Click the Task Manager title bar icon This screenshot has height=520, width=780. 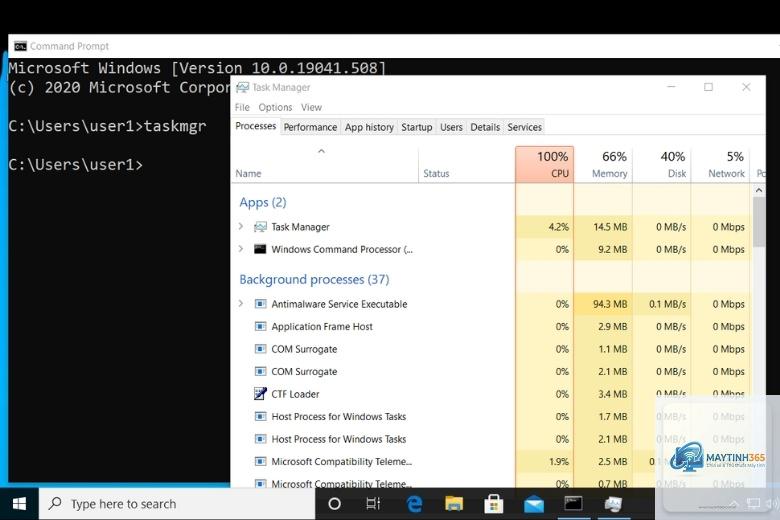(x=242, y=88)
